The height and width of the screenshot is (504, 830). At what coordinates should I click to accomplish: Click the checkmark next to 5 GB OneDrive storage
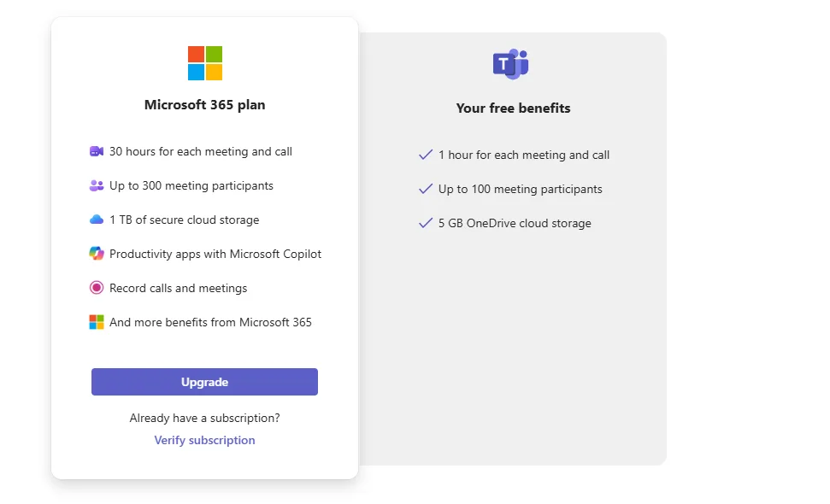pos(425,222)
